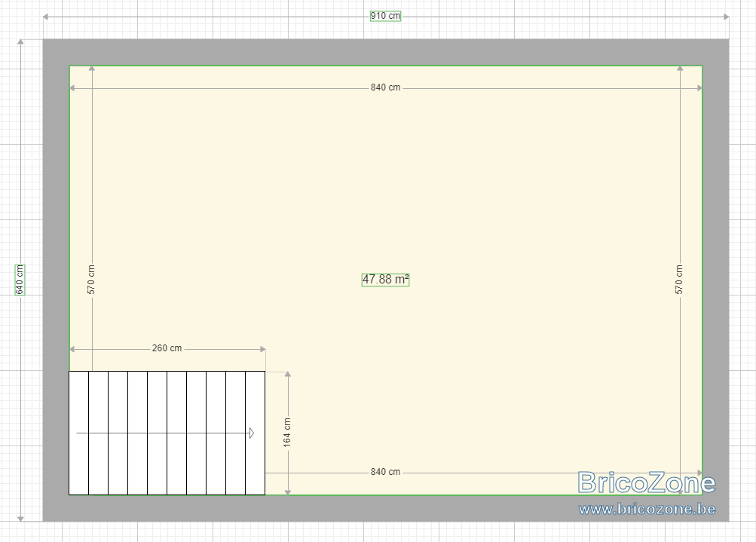The width and height of the screenshot is (756, 542).
Task: Click the 910 cm outer width label
Action: pyautogui.click(x=385, y=16)
